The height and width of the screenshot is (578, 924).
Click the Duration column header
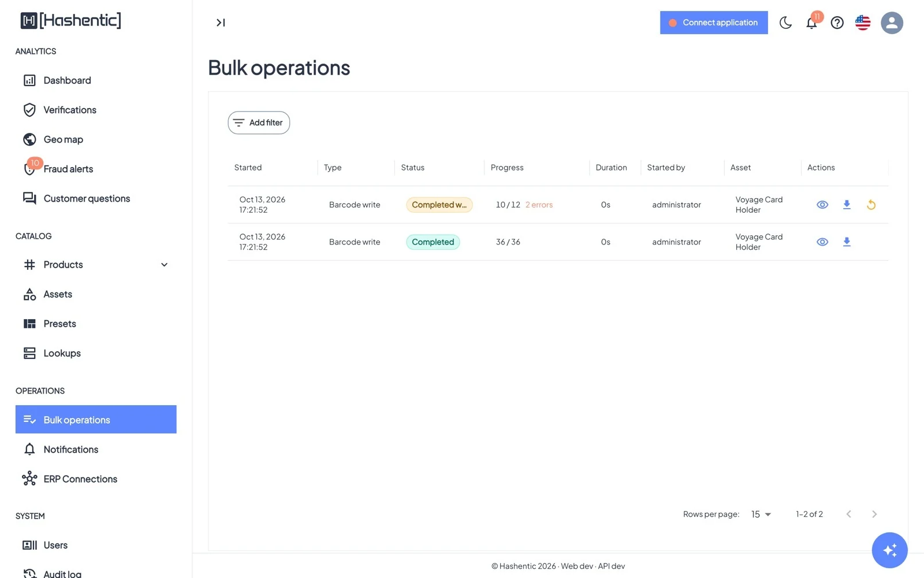pyautogui.click(x=611, y=168)
